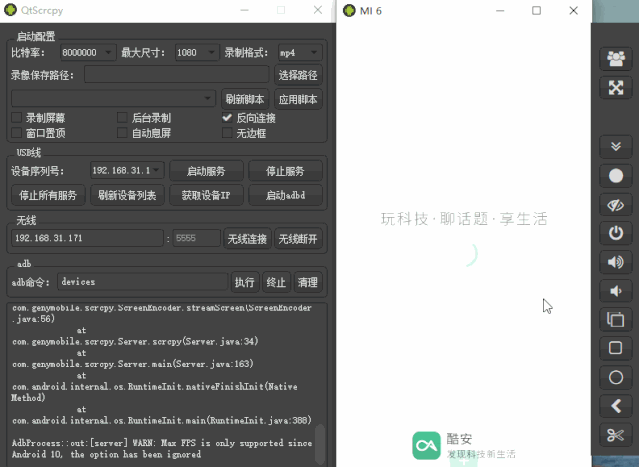Click the 刷新脚本 button
The image size is (639, 467).
coord(245,99)
